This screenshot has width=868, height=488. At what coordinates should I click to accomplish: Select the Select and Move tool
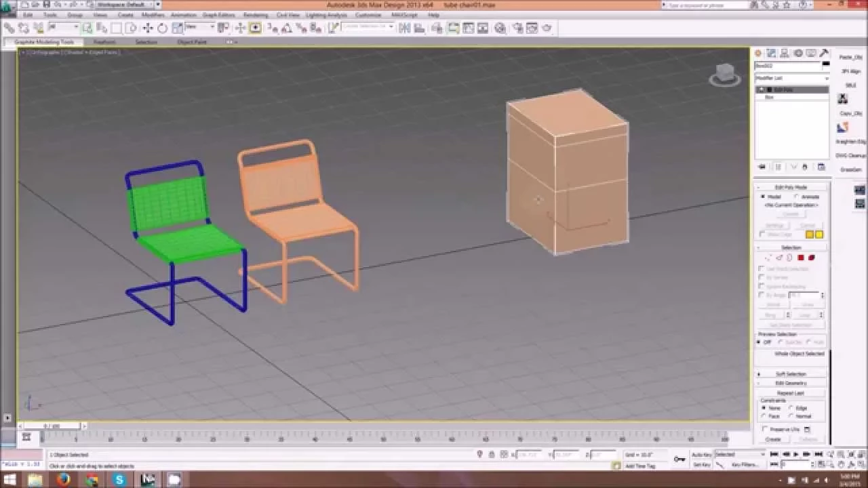[x=148, y=28]
